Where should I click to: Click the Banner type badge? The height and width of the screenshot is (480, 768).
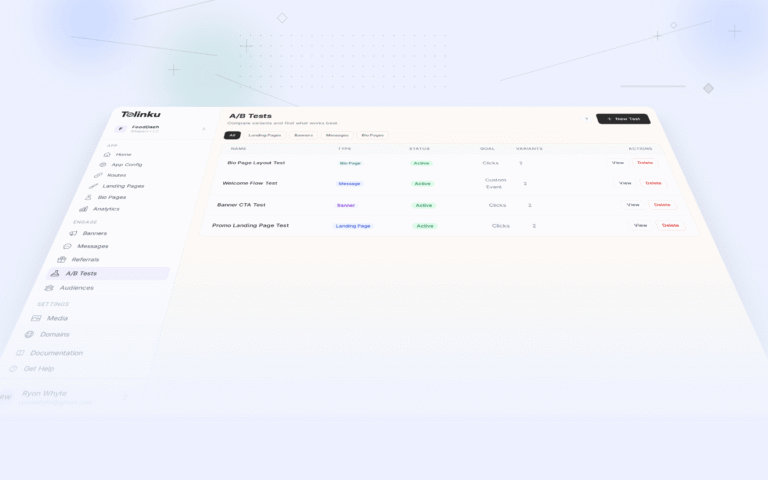(x=346, y=205)
